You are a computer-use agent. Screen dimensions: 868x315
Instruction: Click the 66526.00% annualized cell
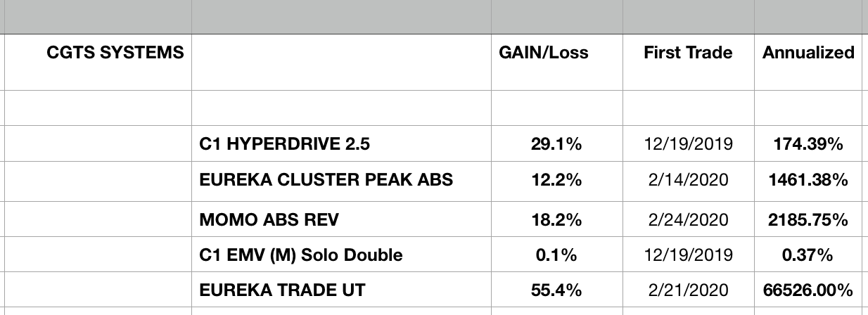coord(809,290)
